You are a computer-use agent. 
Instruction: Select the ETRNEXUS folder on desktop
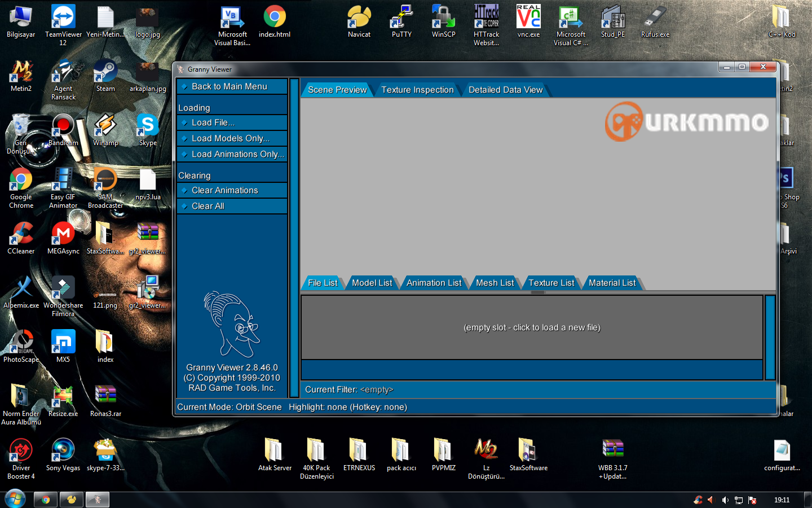click(359, 456)
